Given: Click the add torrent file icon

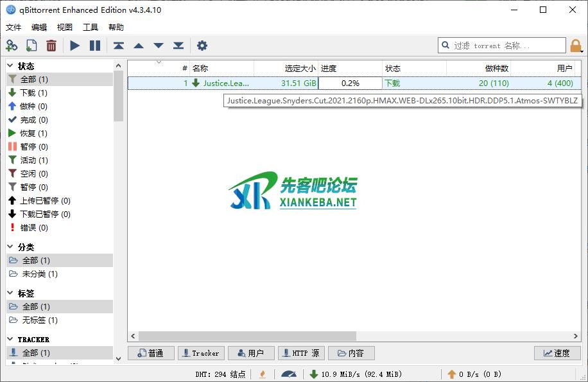Looking at the screenshot, I should pos(31,46).
